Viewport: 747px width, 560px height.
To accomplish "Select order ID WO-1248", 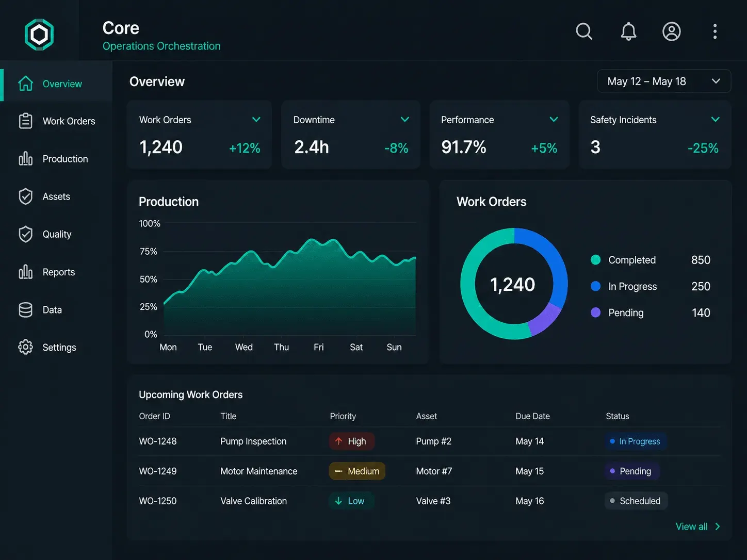I will [x=158, y=441].
